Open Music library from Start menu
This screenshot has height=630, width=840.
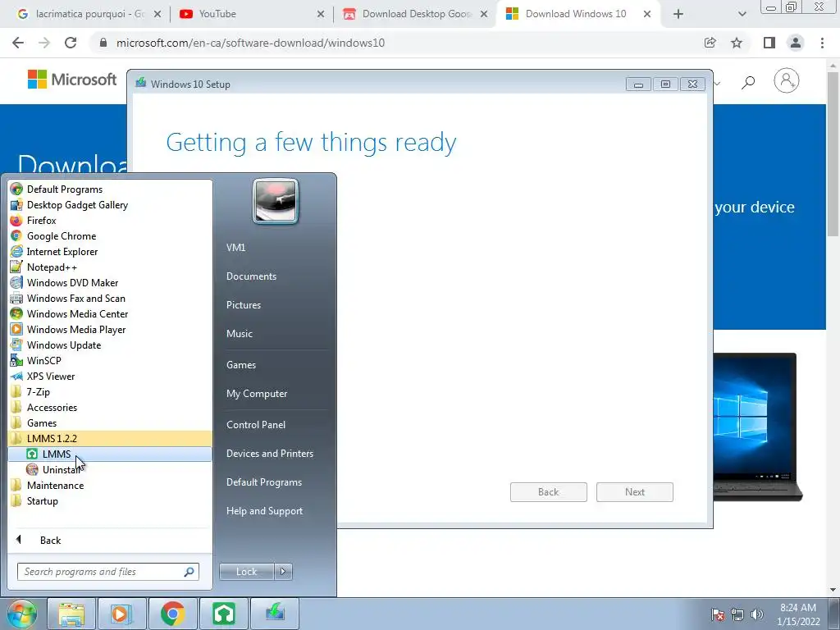[x=239, y=334]
